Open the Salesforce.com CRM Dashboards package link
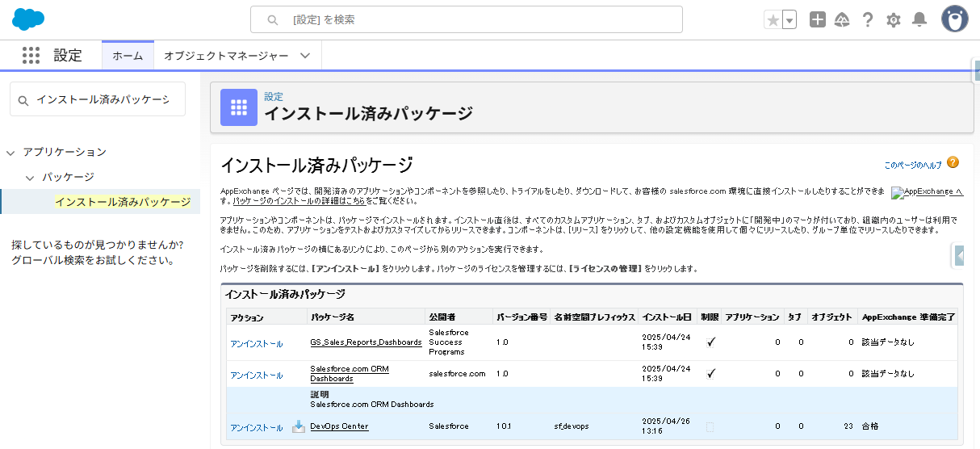Image resolution: width=980 pixels, height=449 pixels. (x=350, y=374)
